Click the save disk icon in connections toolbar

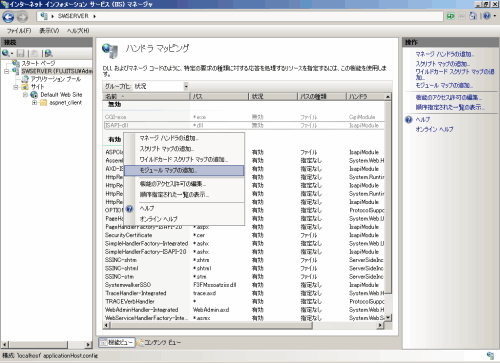(21, 53)
